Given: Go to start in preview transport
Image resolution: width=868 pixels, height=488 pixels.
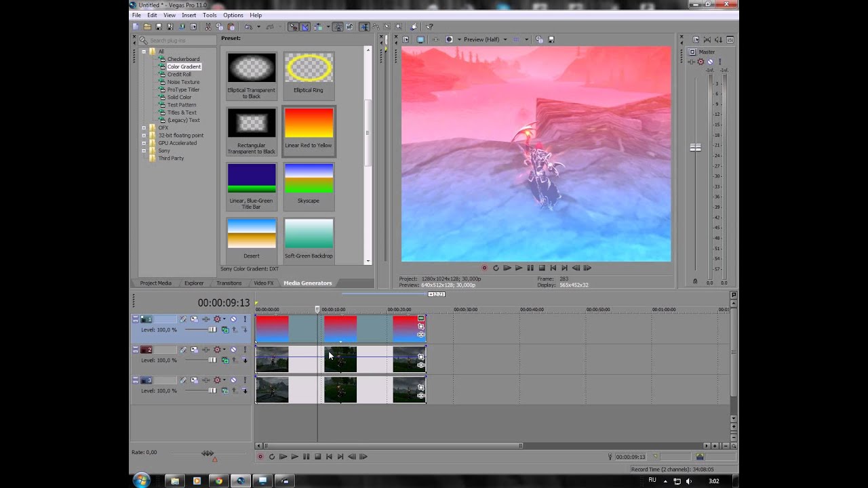Looking at the screenshot, I should coord(553,268).
